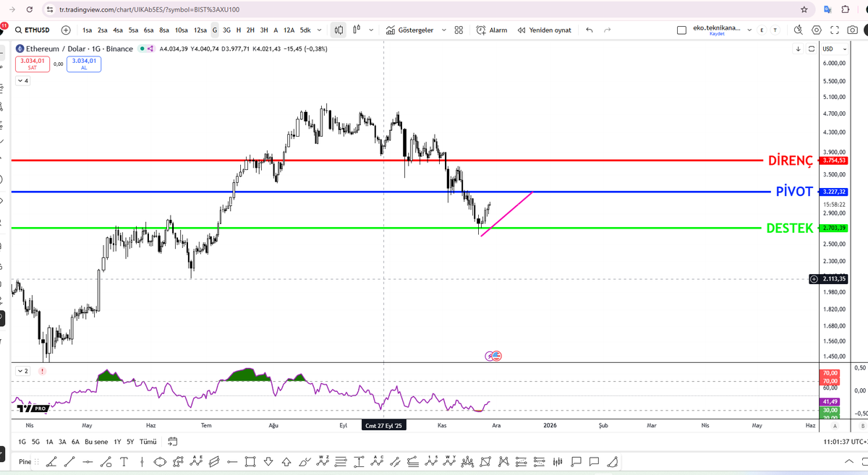This screenshot has height=475, width=868.
Task: Set date range to 5Y
Action: [x=129, y=441]
